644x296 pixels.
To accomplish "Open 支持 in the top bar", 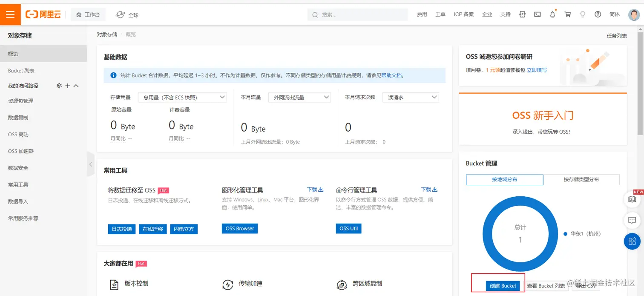I will tap(506, 14).
